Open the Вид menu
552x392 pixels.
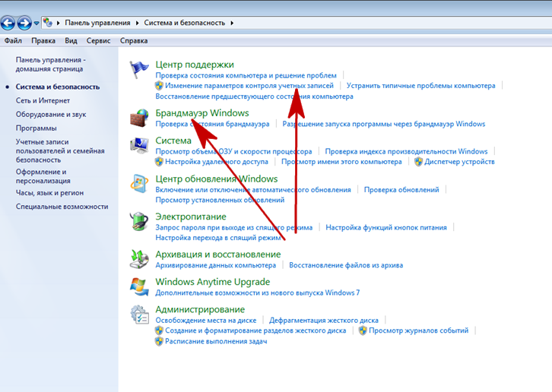pos(71,41)
